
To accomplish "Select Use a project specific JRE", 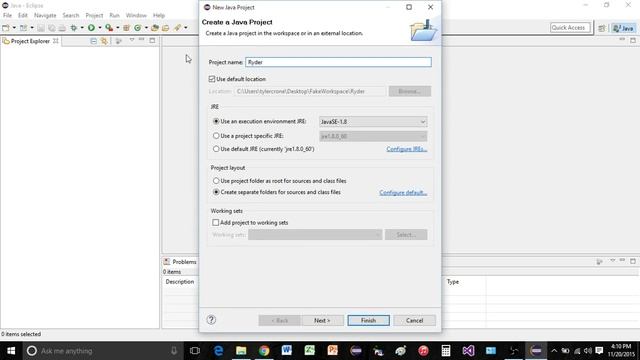I will pos(216,136).
